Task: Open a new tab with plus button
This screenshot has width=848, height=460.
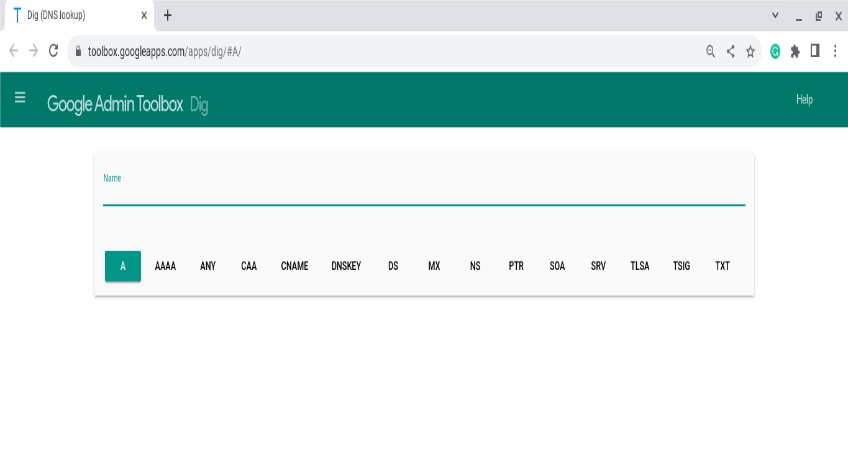Action: [x=168, y=15]
